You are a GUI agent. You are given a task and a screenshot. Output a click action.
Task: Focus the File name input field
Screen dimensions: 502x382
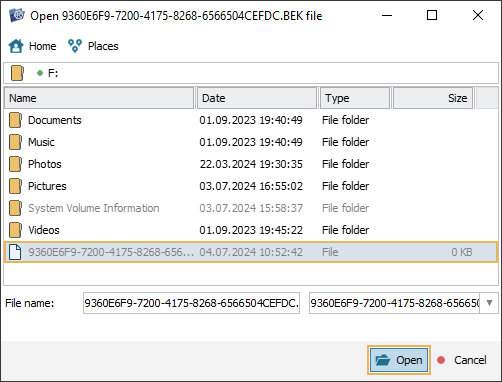pyautogui.click(x=191, y=303)
